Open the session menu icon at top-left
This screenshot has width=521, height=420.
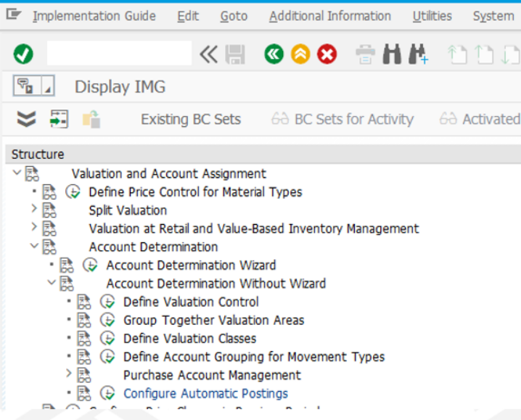coord(14,15)
